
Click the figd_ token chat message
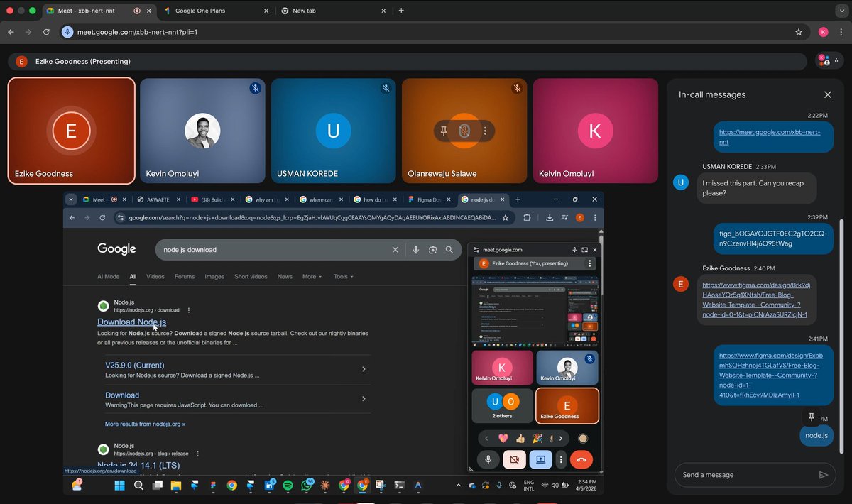point(773,239)
